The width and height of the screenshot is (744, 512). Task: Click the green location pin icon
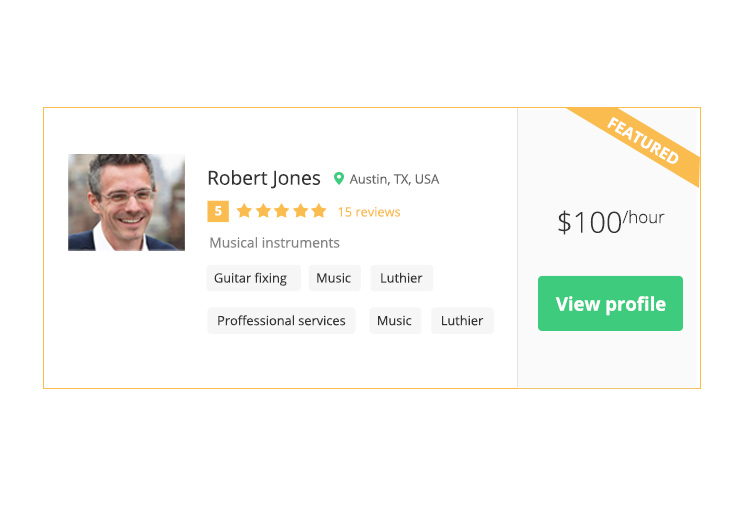click(338, 178)
